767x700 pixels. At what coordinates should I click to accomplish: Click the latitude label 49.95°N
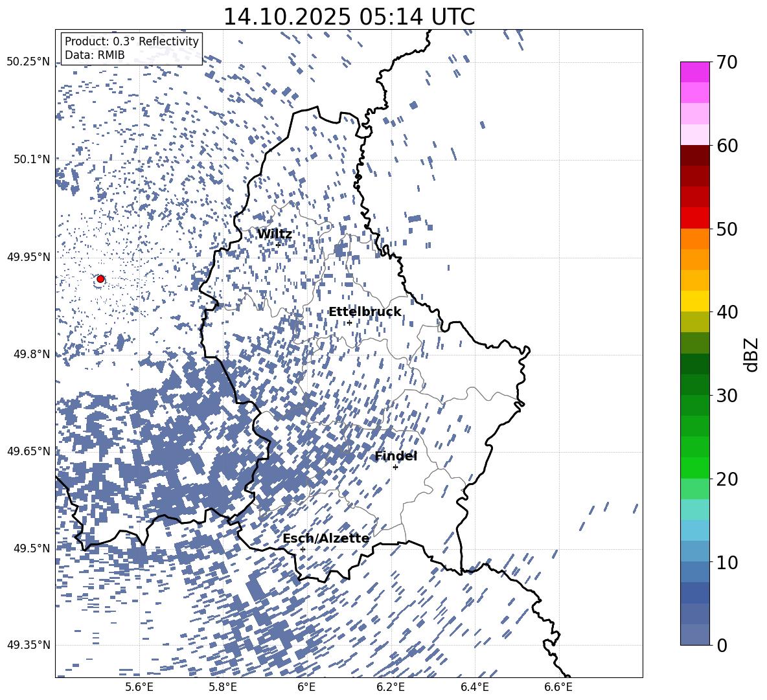(x=29, y=256)
